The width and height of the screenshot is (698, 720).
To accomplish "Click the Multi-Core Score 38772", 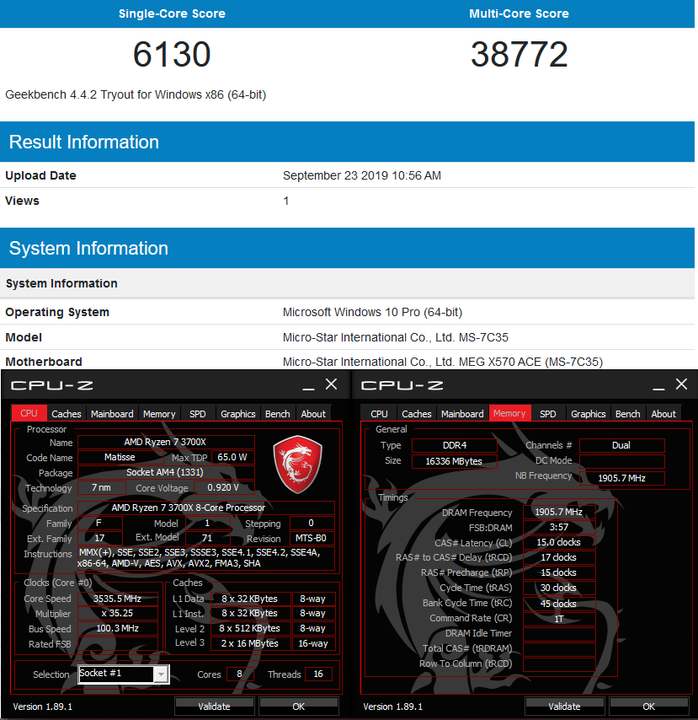I will (x=519, y=54).
